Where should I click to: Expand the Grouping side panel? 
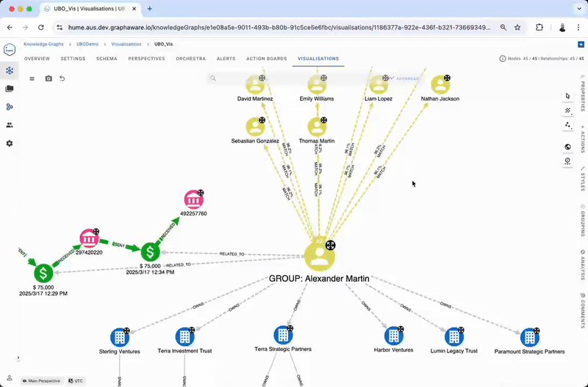pyautogui.click(x=583, y=220)
